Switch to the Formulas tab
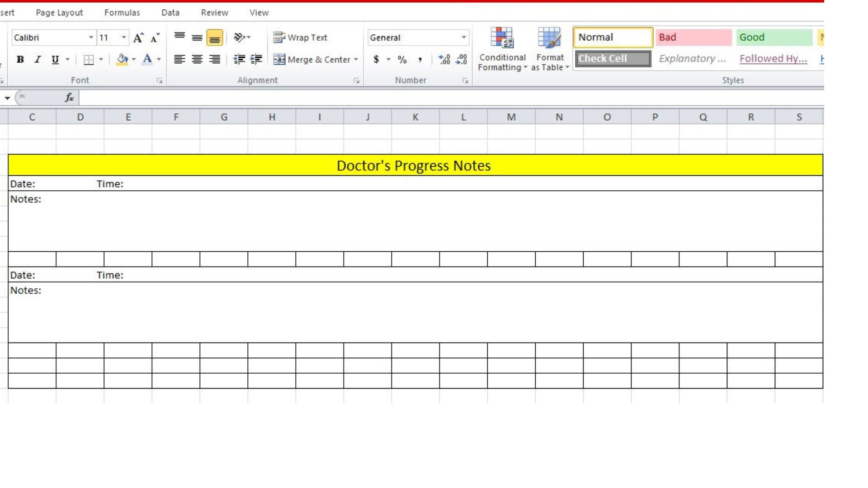868x488 pixels. point(122,13)
